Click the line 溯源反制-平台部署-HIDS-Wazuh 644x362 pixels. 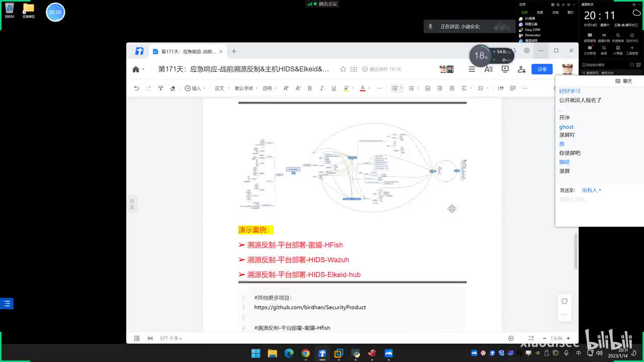(x=298, y=260)
